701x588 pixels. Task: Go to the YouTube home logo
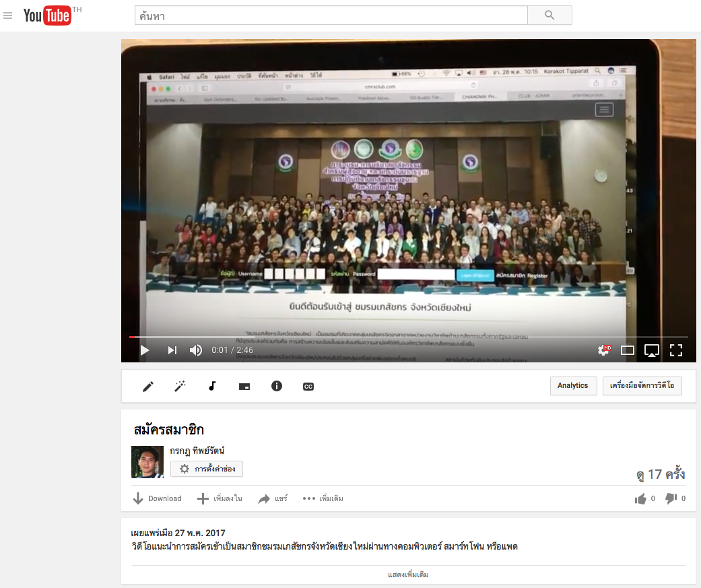tap(48, 15)
